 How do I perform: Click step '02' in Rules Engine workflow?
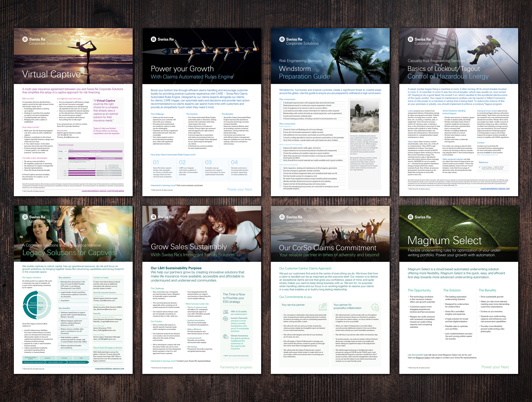pyautogui.click(x=182, y=162)
